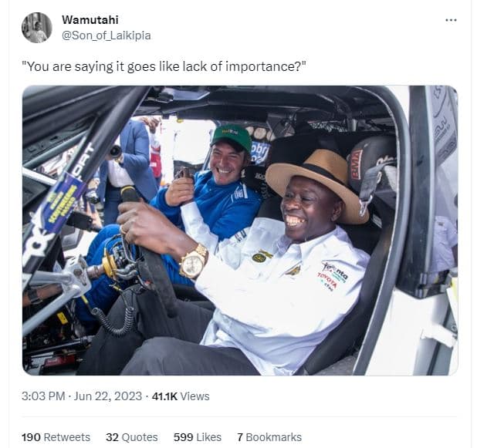Image resolution: width=477 pixels, height=448 pixels.
Task: Click Wamutahi's profile avatar picture
Action: click(x=37, y=28)
